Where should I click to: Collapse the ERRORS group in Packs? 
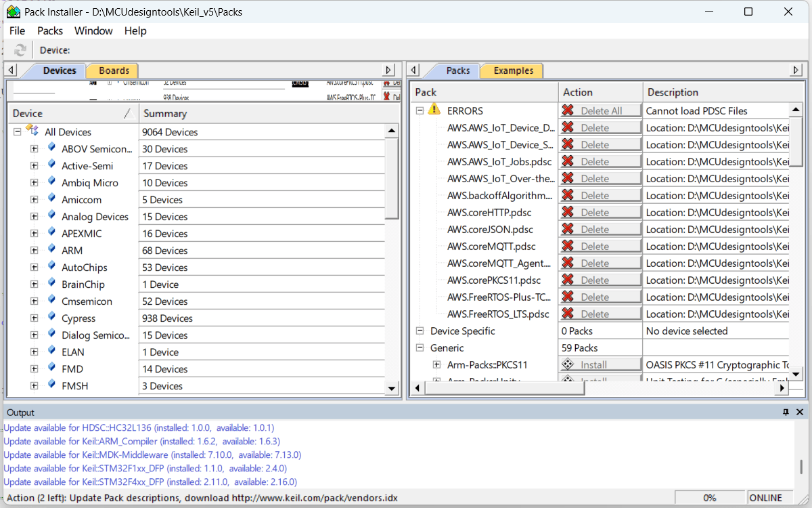pyautogui.click(x=420, y=110)
